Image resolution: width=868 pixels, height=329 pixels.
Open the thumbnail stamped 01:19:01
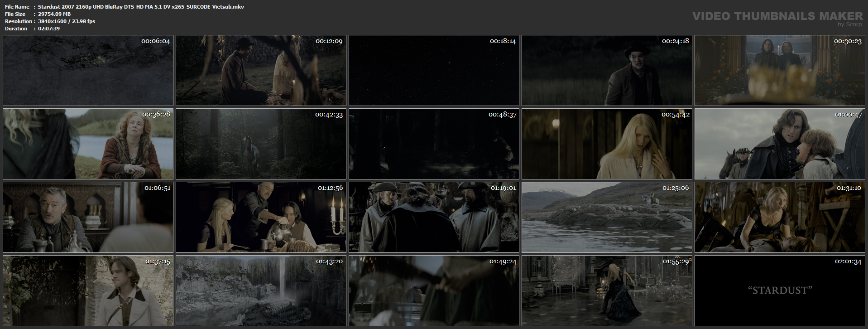pos(434,218)
